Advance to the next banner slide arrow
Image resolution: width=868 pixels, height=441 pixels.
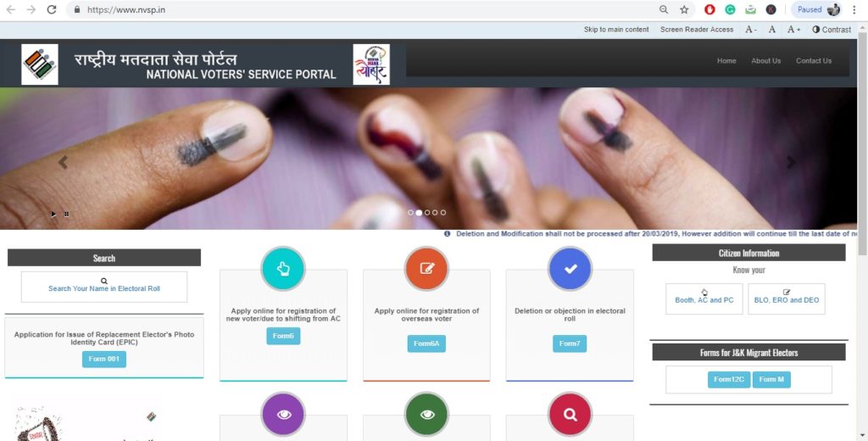click(x=791, y=162)
